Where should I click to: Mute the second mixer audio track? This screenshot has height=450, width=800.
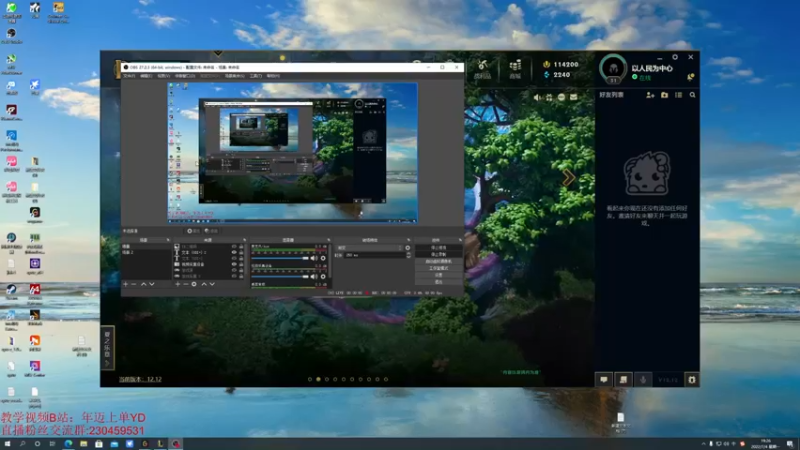coord(314,277)
